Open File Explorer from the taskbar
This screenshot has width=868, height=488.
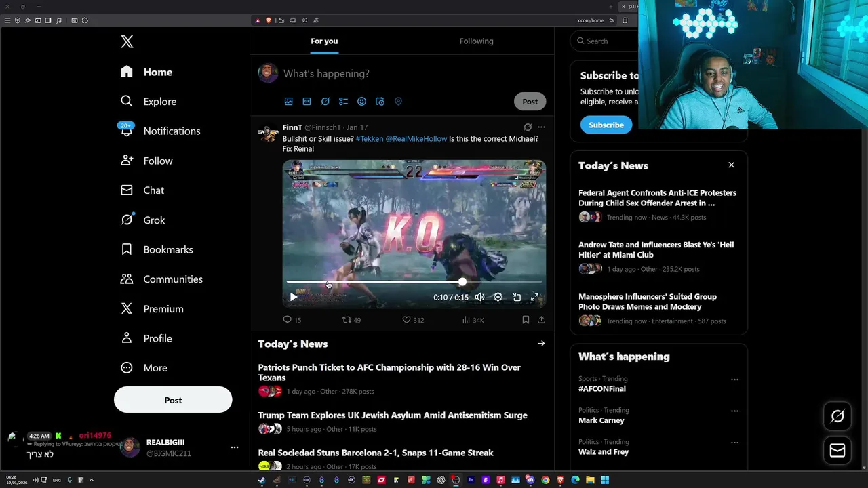(x=590, y=480)
